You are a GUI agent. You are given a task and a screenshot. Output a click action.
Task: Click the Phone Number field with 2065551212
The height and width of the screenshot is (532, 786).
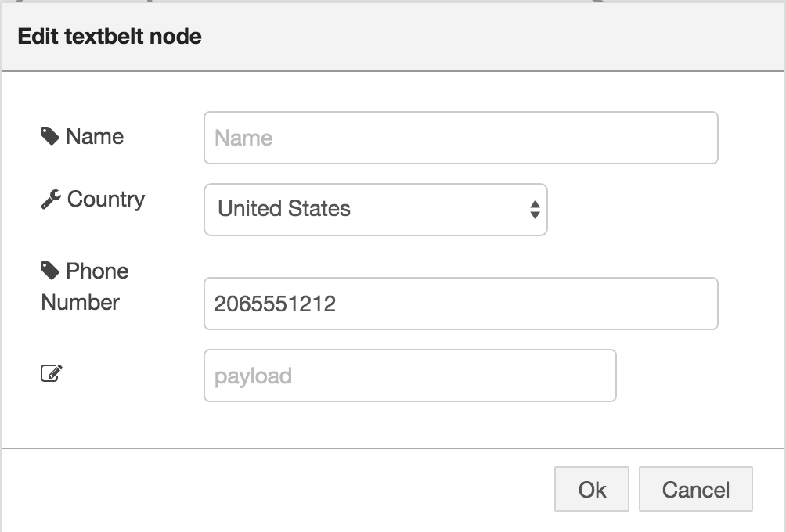tap(460, 304)
